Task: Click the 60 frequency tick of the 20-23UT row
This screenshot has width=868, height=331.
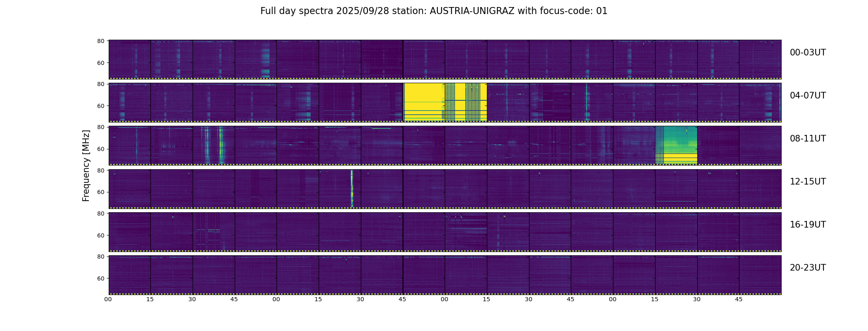Action: [100, 278]
